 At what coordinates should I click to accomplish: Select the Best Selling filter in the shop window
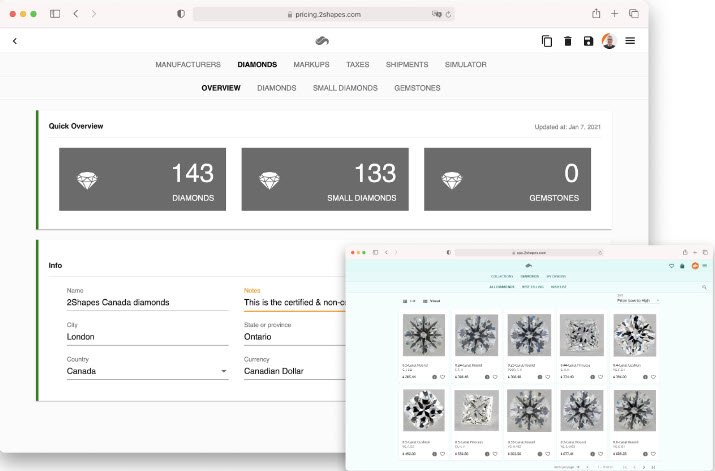(533, 287)
